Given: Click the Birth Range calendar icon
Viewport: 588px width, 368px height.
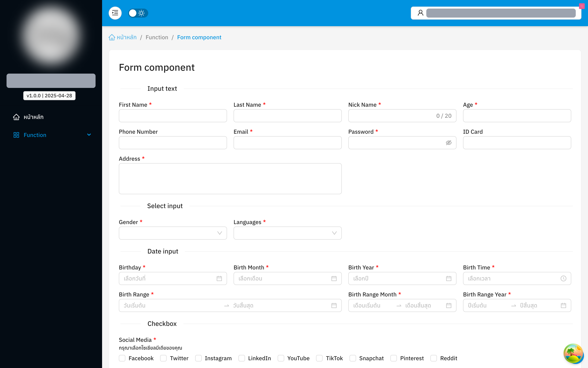Looking at the screenshot, I should pyautogui.click(x=334, y=305).
